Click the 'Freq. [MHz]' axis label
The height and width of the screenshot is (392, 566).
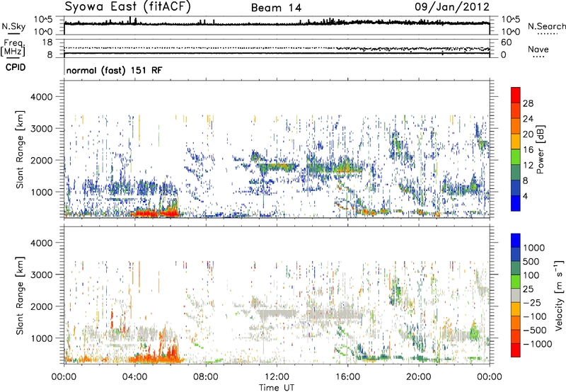click(x=13, y=48)
